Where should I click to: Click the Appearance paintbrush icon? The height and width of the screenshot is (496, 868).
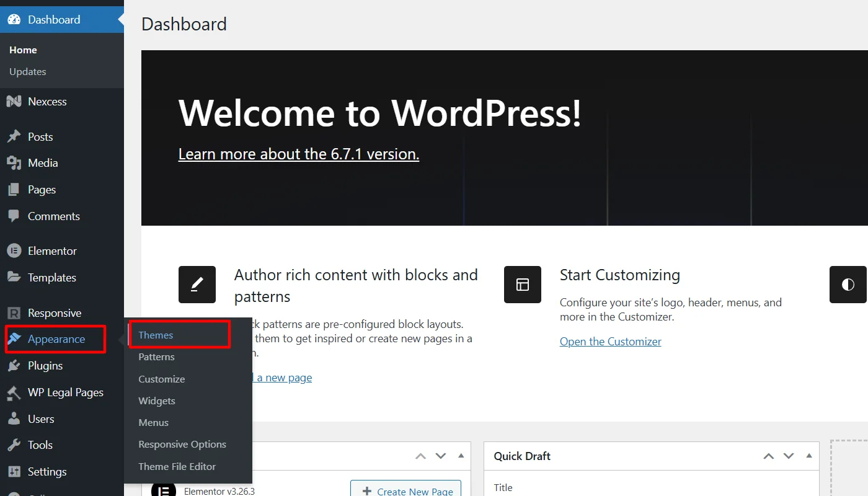tap(14, 339)
